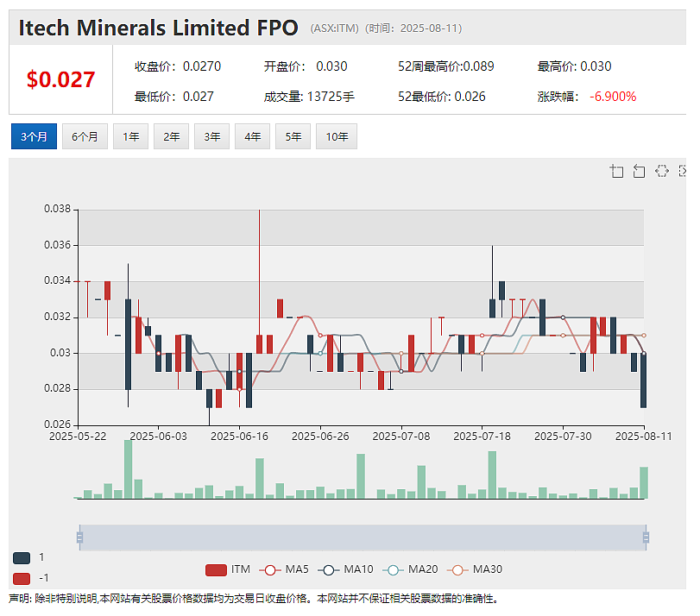Click the 2025-06-16 x-axis label
700x616 pixels.
239,437
